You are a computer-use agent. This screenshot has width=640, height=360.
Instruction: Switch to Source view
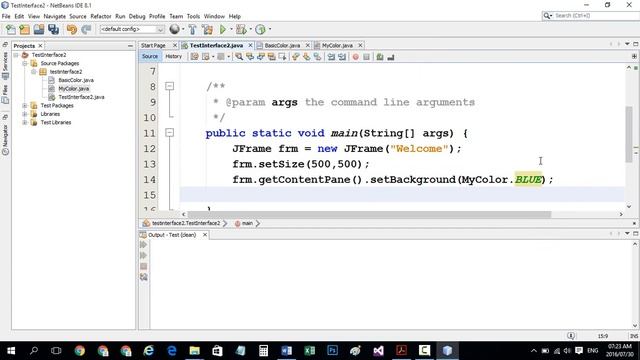point(150,56)
